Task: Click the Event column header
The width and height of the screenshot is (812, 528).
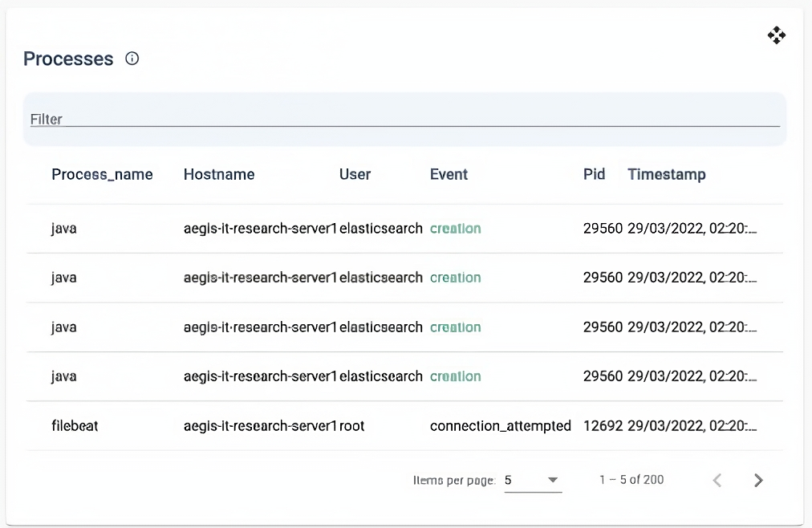Action: tap(449, 174)
